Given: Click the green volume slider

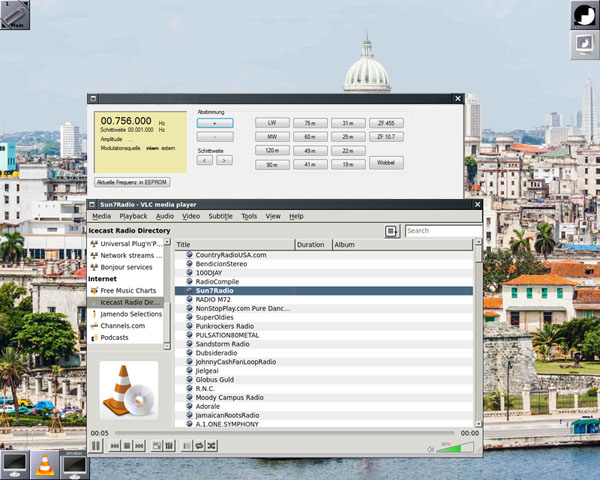Looking at the screenshot, I should coord(450,448).
